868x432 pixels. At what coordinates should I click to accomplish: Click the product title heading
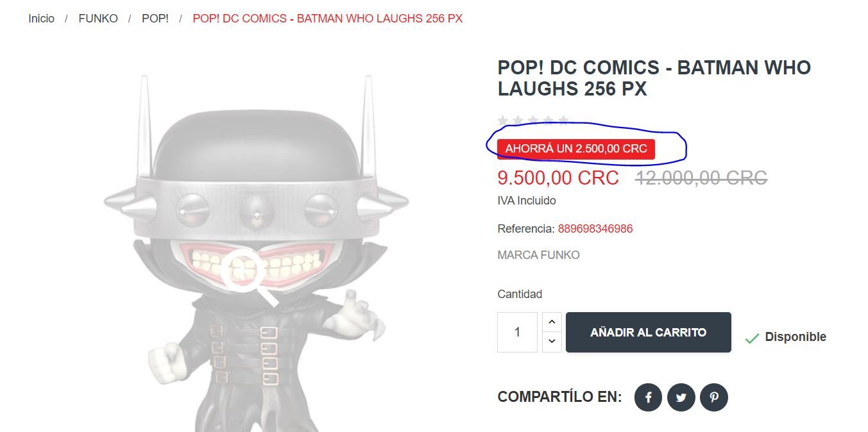coord(654,78)
